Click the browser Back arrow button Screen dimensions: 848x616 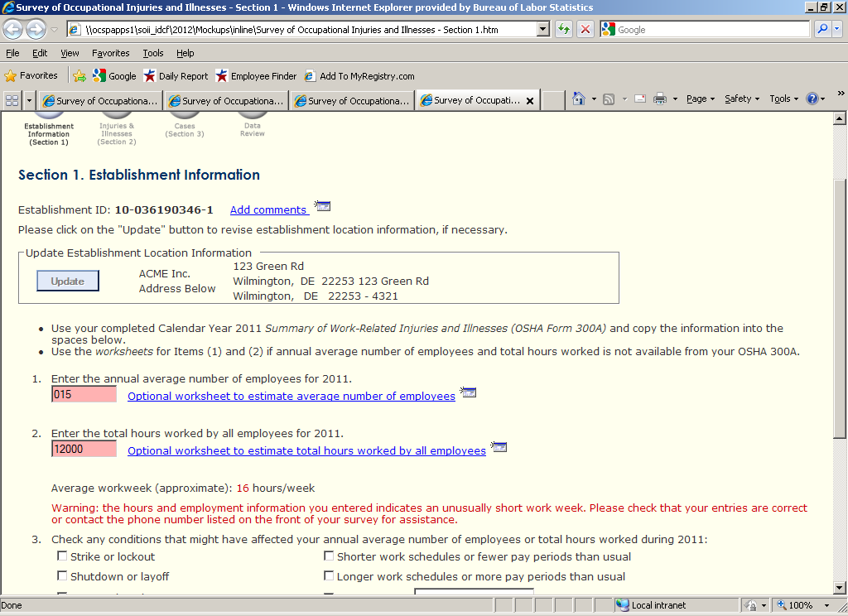(x=13, y=29)
